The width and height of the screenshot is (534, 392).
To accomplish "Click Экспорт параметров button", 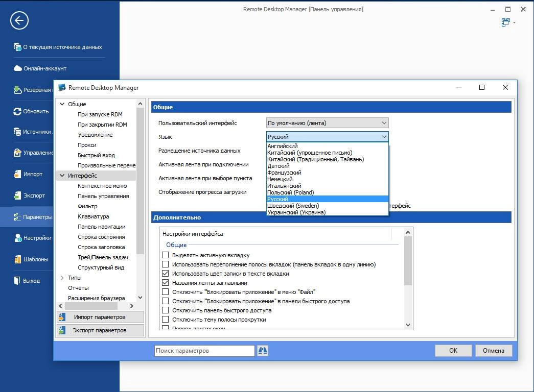I will [x=101, y=330].
